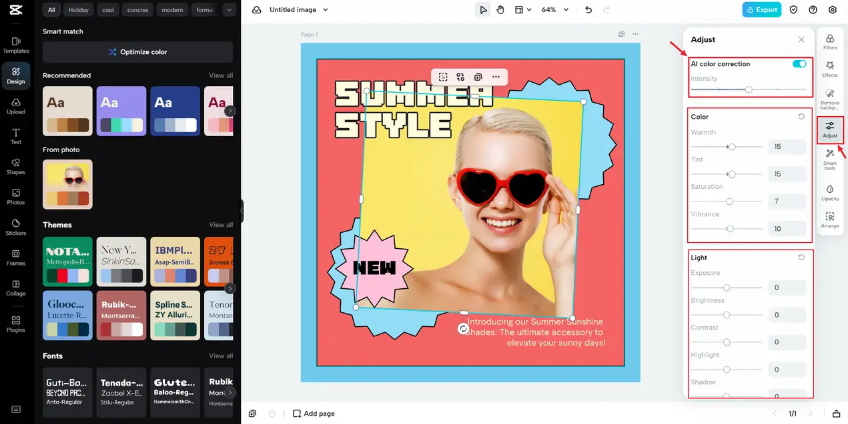Open the Frames sidebar panel
Image resolution: width=848 pixels, height=424 pixels.
tap(16, 258)
